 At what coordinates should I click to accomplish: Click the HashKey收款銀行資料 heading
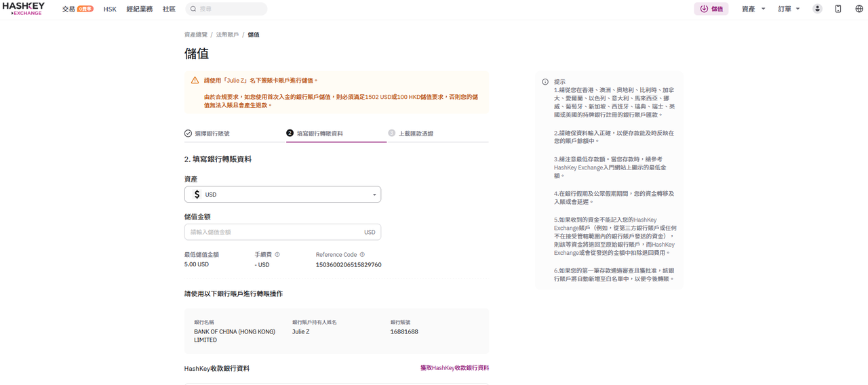pyautogui.click(x=217, y=369)
